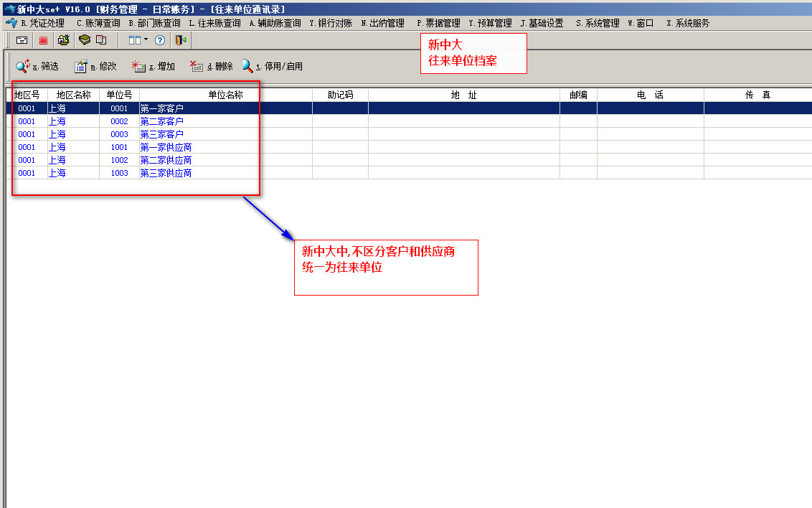Click the help question mark toolbar icon
Screen dimensions: 812x508
pyautogui.click(x=160, y=40)
